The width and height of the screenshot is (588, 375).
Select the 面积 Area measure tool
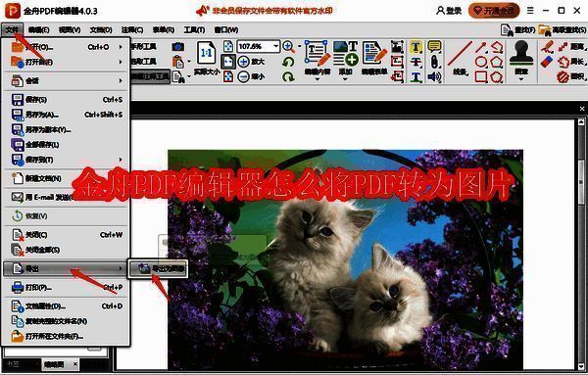click(x=571, y=76)
